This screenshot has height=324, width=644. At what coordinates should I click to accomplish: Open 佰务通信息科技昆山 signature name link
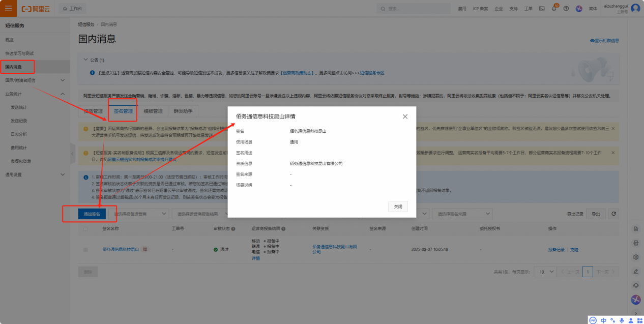[x=121, y=250]
